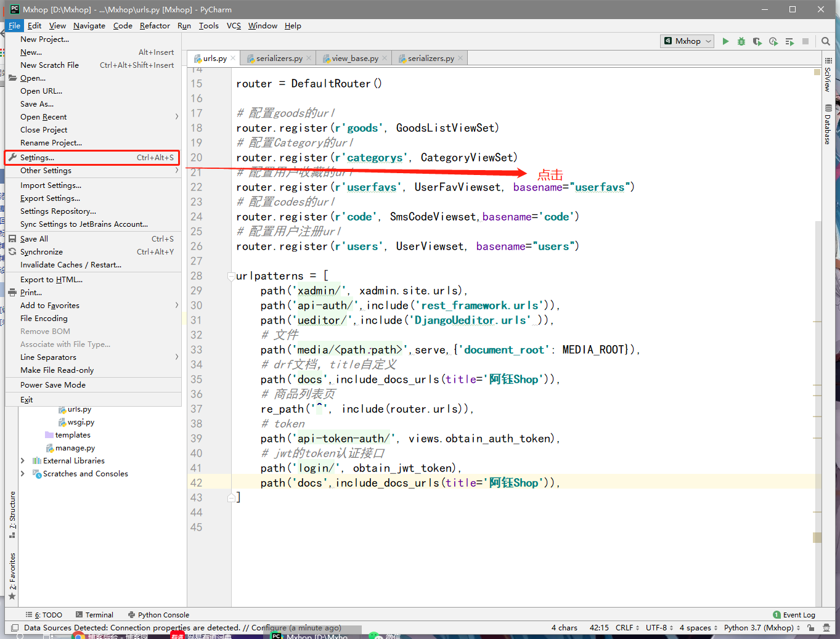The height and width of the screenshot is (639, 840).
Task: Select manage.py in the project tree
Action: pyautogui.click(x=75, y=448)
